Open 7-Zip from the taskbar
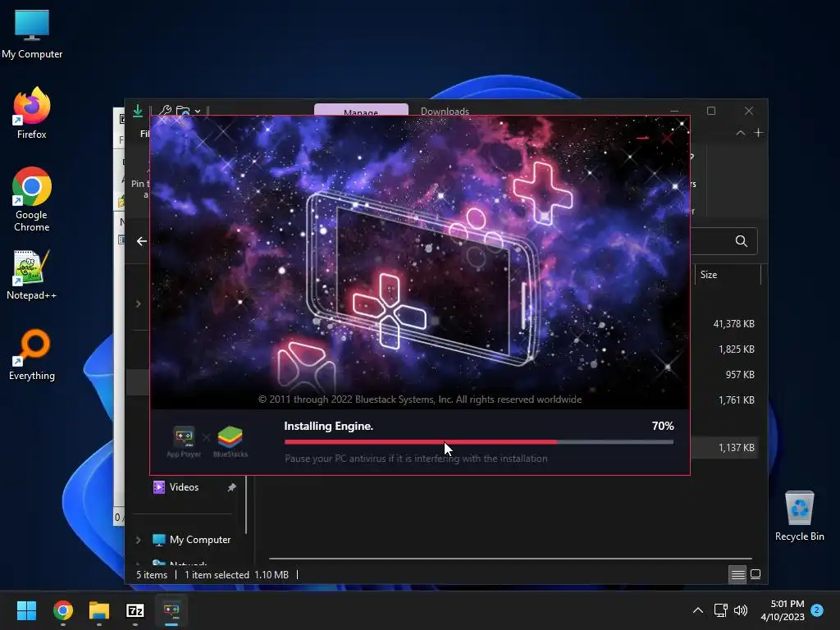The width and height of the screenshot is (840, 630). (135, 610)
